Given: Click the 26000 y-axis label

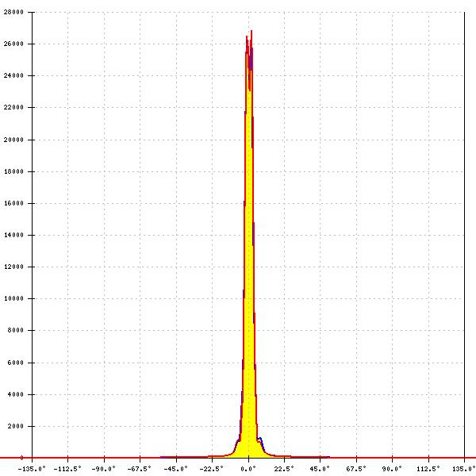Looking at the screenshot, I should [13, 44].
